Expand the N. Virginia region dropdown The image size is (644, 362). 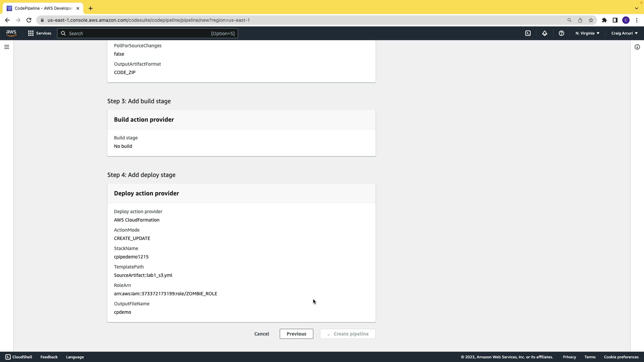pyautogui.click(x=587, y=33)
